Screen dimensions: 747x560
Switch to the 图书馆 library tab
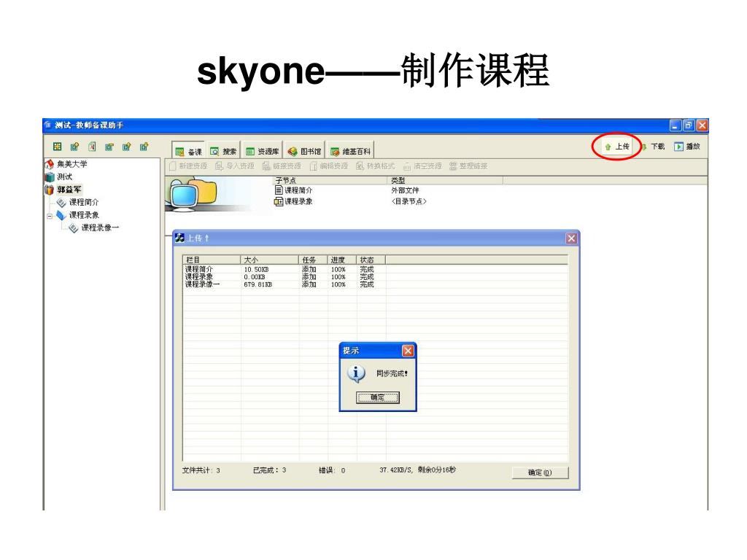[304, 152]
